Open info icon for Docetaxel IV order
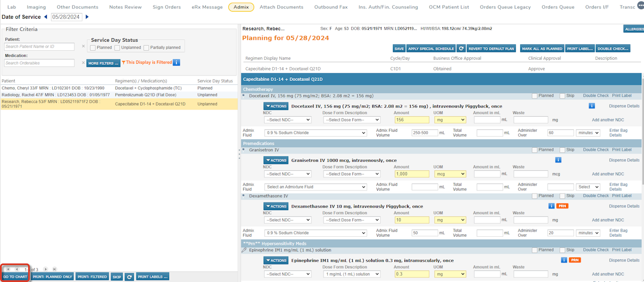This screenshot has width=644, height=282. pos(592,106)
